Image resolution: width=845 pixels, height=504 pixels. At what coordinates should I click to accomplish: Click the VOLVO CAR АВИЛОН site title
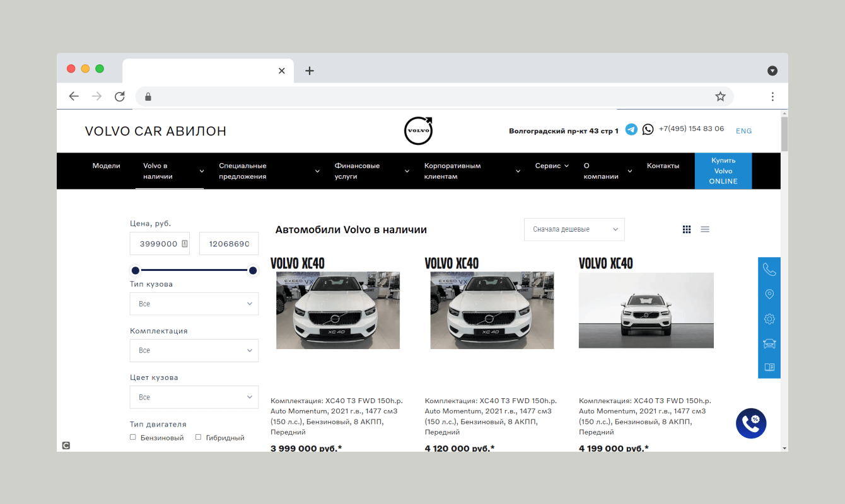pos(156,131)
